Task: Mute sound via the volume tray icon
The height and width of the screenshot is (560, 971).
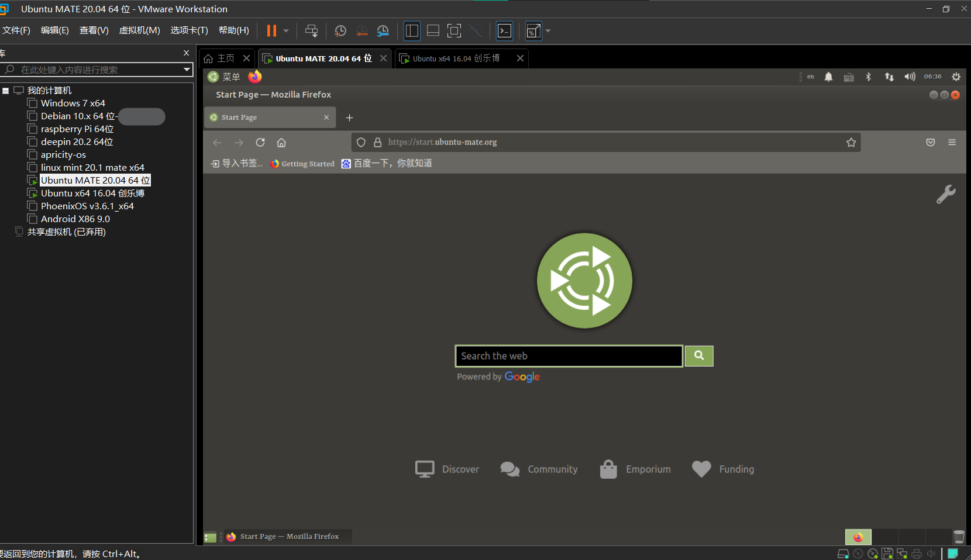Action: pos(910,77)
